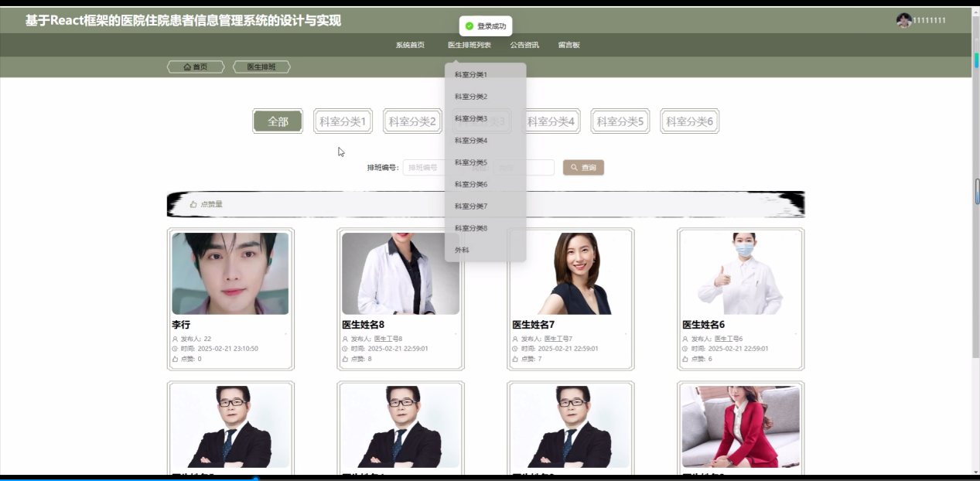
Task: Click the system title 基于React框架的医院住院患者信息管理系统
Action: pyautogui.click(x=183, y=21)
